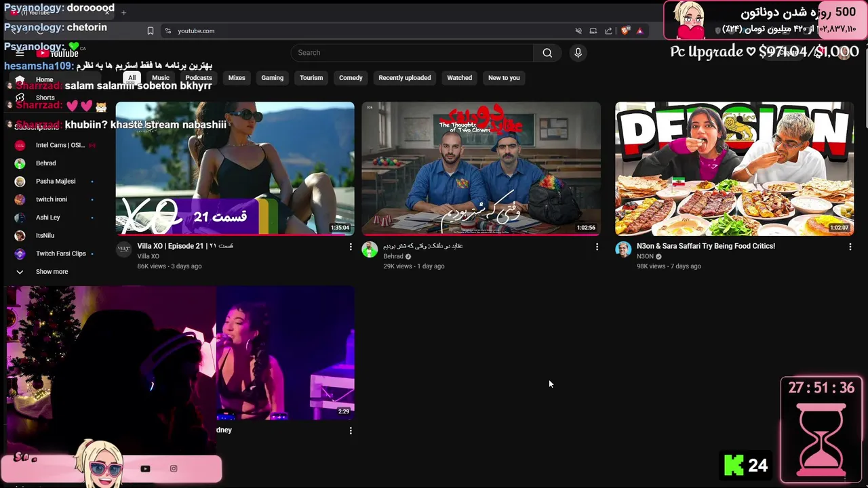Click twitch ironi avatar in sidebar
Screen dimensions: 868x488
pos(20,199)
